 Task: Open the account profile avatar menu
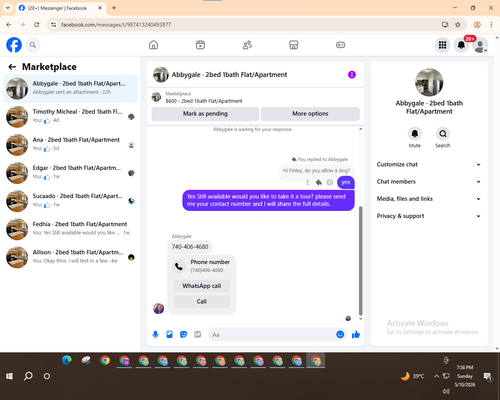(480, 45)
